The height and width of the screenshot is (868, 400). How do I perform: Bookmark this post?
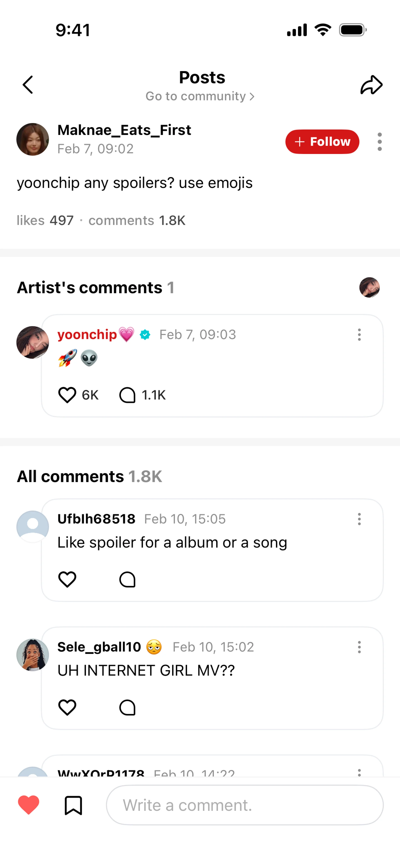tap(73, 805)
